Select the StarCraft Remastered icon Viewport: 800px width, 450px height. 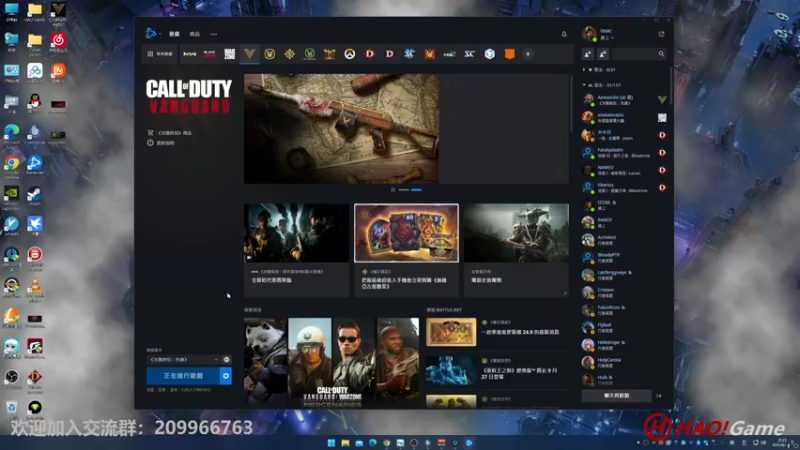click(x=469, y=54)
